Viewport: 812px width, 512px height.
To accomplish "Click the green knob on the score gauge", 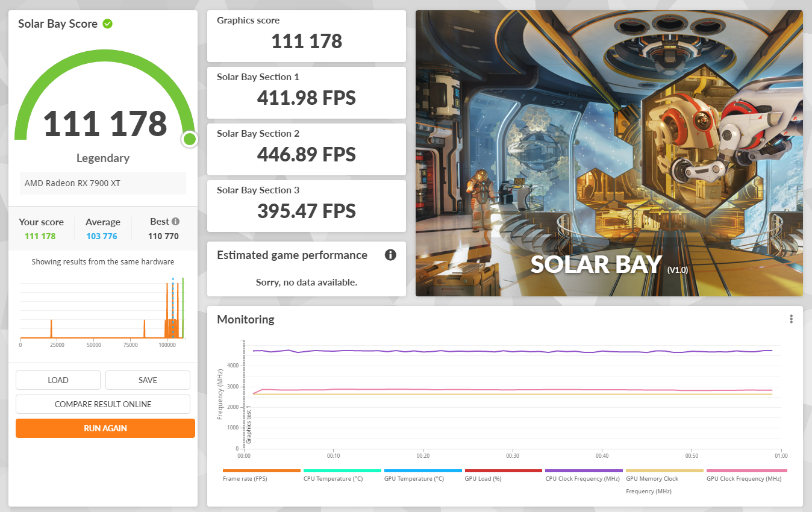I will 190,139.
